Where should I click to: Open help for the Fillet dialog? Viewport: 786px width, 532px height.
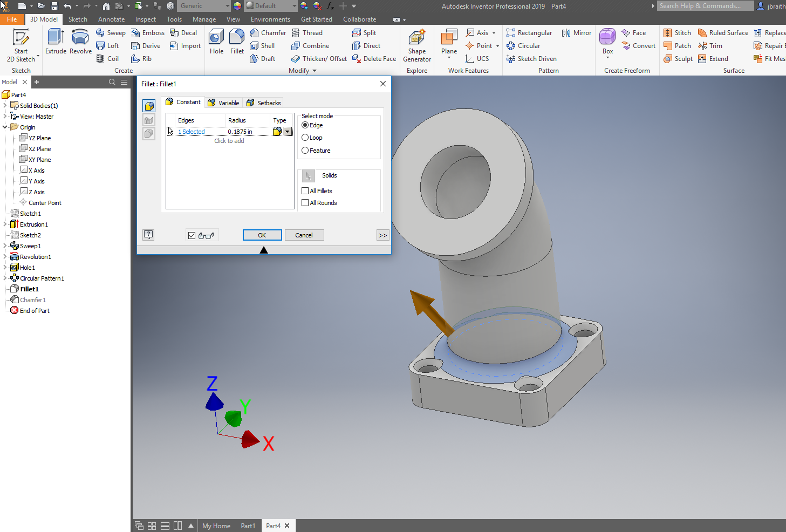(x=148, y=235)
